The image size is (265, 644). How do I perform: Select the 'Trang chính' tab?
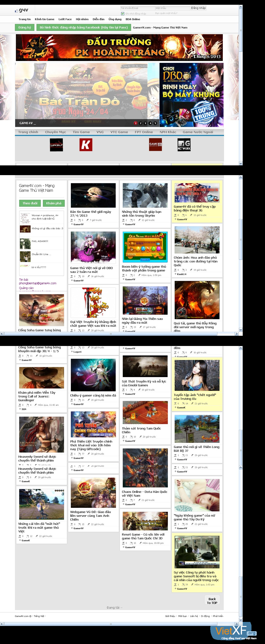tap(28, 132)
